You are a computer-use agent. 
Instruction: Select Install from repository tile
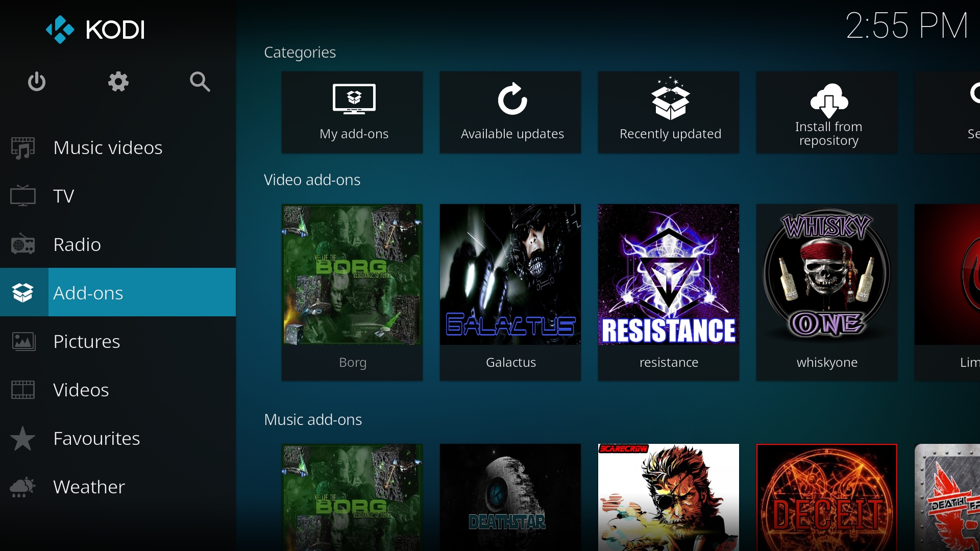click(x=827, y=112)
